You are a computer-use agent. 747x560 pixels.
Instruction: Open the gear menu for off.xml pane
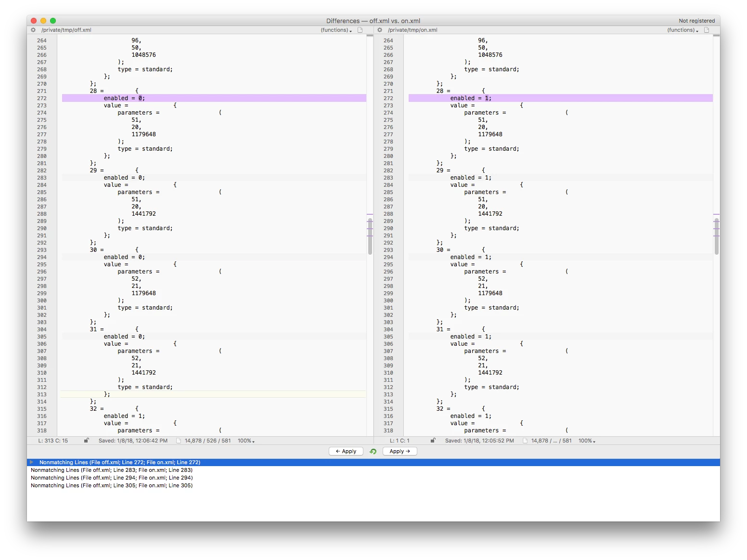(x=33, y=30)
